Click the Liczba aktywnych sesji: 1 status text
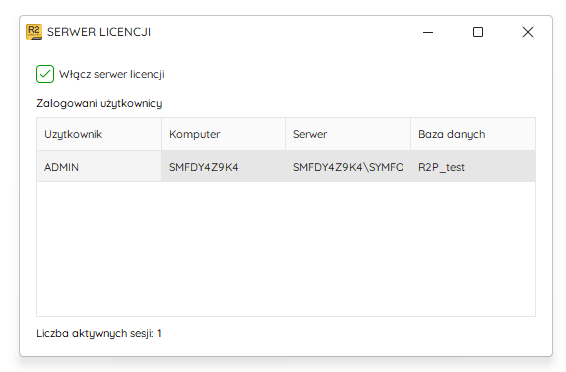Screen dimensions: 566x372 [99, 333]
